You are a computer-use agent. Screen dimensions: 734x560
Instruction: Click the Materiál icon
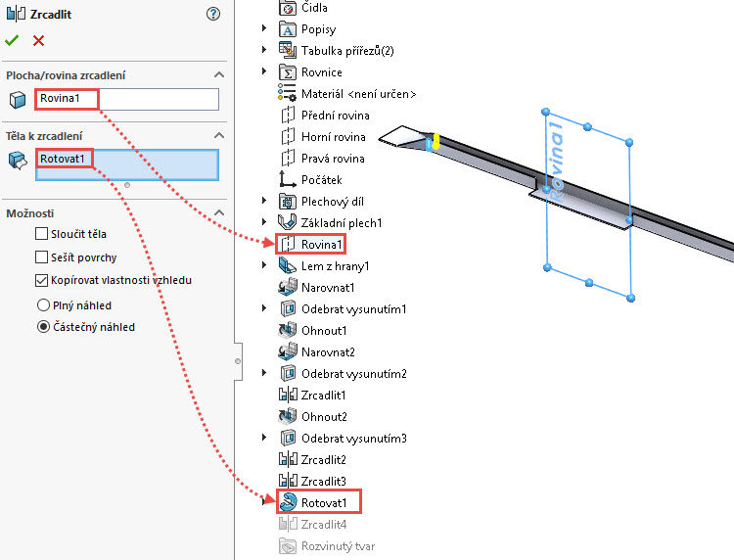pos(287,93)
